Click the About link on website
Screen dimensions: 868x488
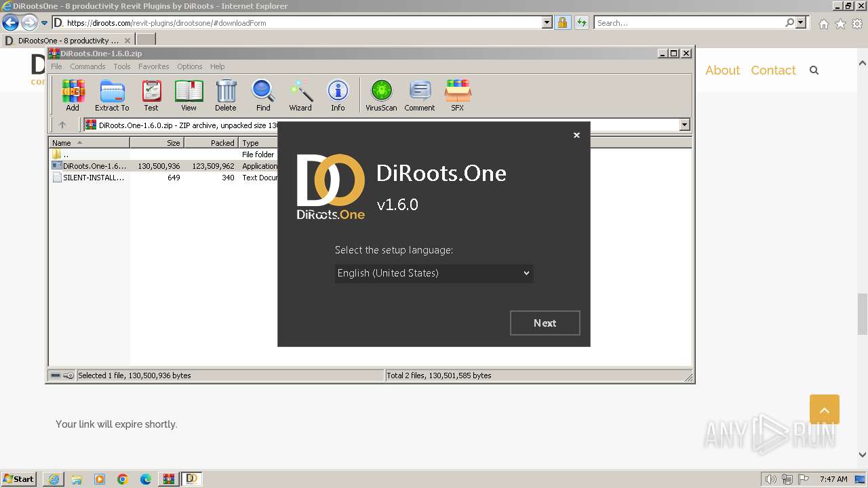(722, 70)
